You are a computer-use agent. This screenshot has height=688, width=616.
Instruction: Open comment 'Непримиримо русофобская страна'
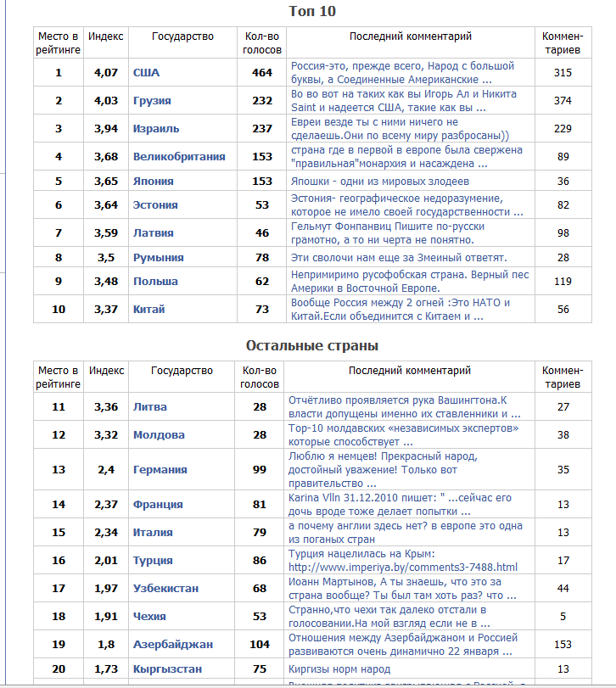point(410,282)
